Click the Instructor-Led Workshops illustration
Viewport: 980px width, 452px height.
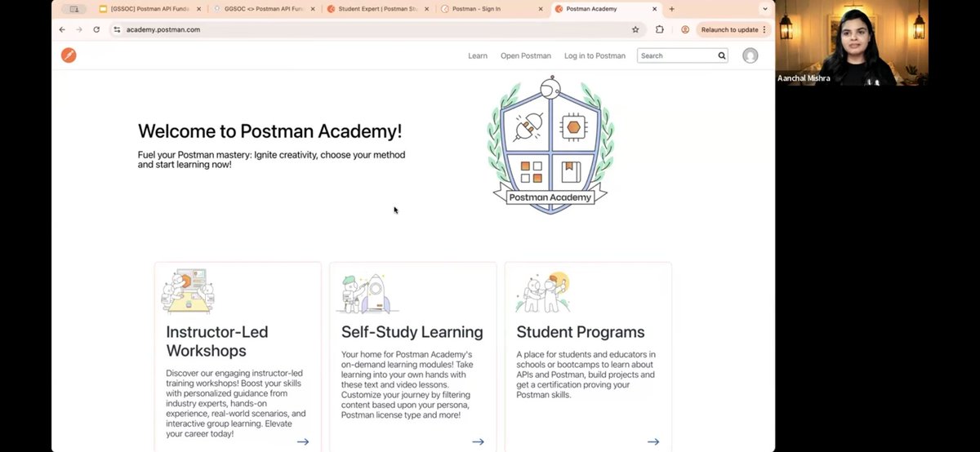pos(188,291)
